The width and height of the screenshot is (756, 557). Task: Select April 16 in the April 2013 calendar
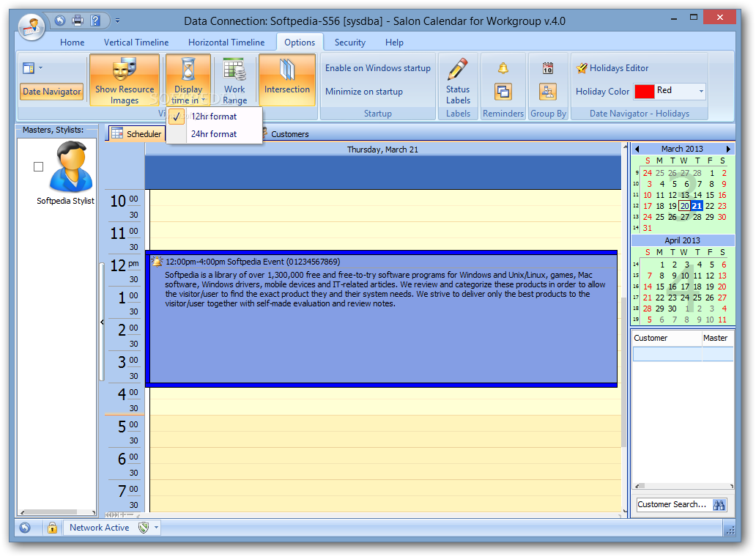pos(672,287)
